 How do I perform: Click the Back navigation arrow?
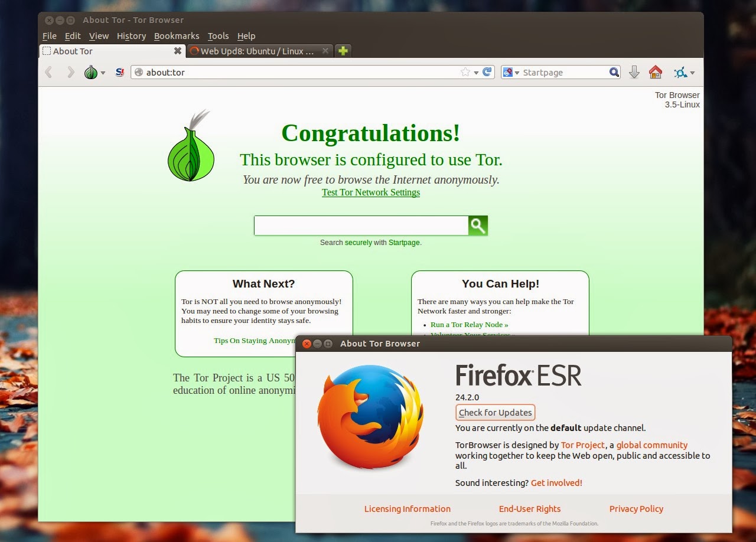click(x=49, y=73)
